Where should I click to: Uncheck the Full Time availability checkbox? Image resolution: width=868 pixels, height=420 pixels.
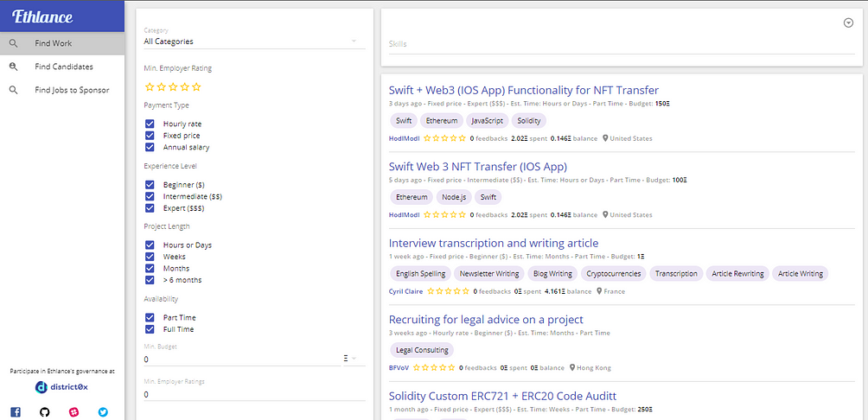[x=150, y=329]
